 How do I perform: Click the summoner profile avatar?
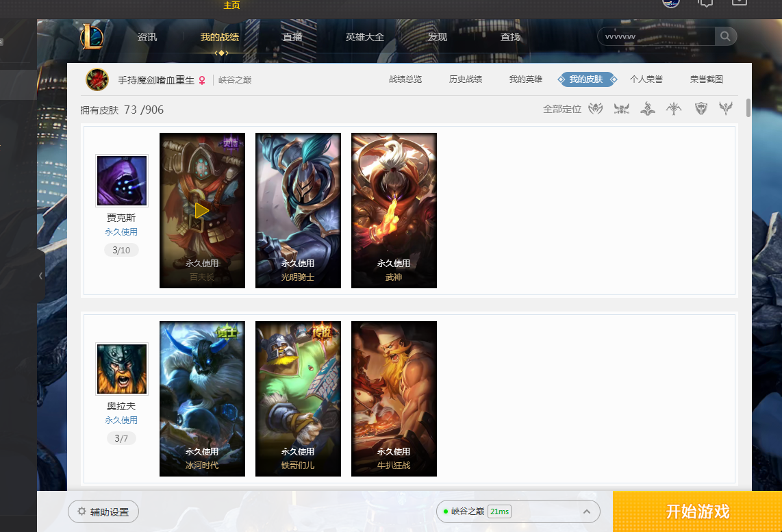pos(97,79)
